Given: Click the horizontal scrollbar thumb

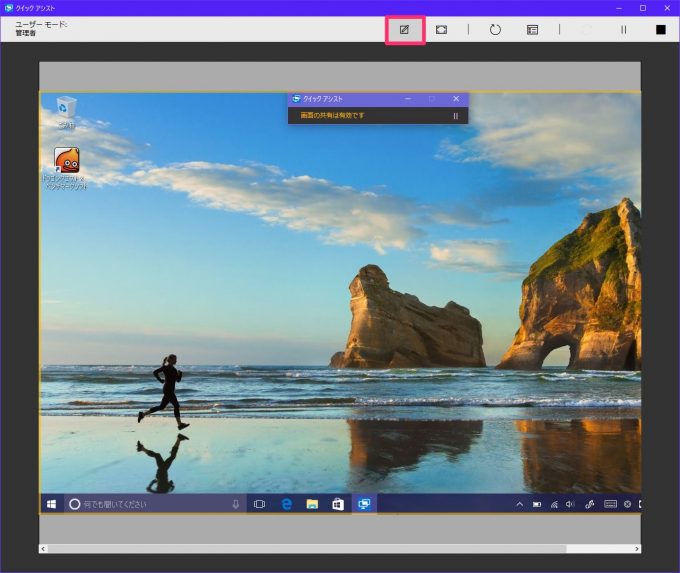Looking at the screenshot, I should coord(307,549).
